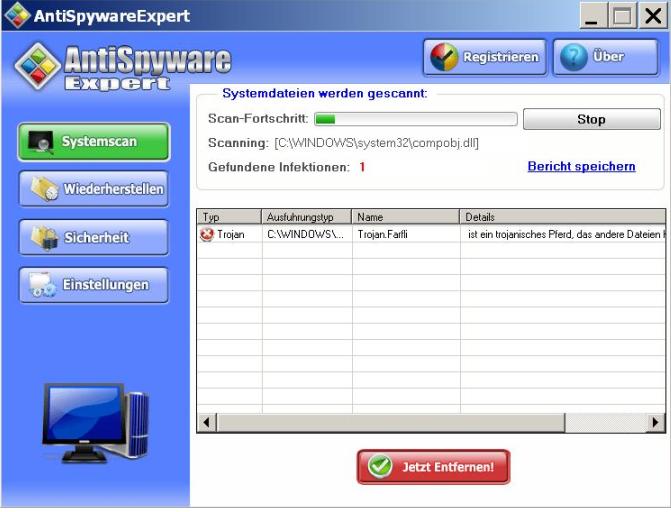Click the computer illustration in sidebar
Screen dimensions: 671x512
[x=95, y=423]
